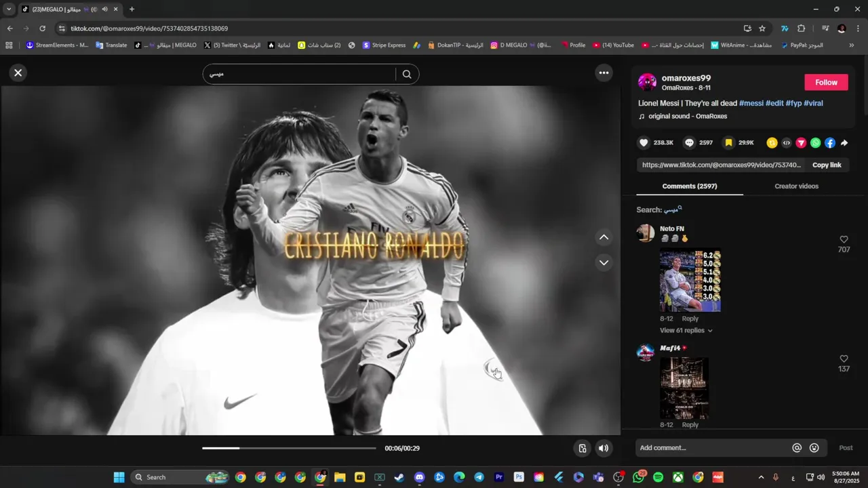Select Comments (2597) tab
Viewport: 868px width, 488px height.
(690, 186)
